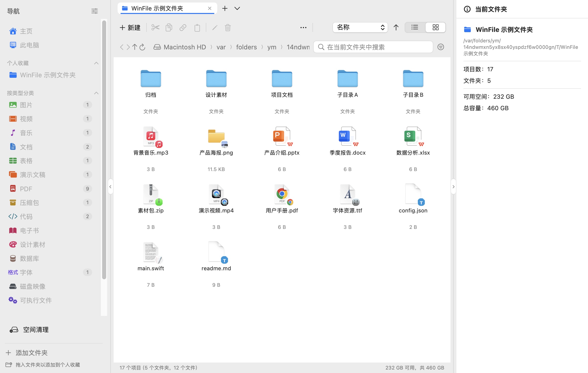Click the link/alias icon in toolbar
This screenshot has height=373, width=588.
pos(183,27)
